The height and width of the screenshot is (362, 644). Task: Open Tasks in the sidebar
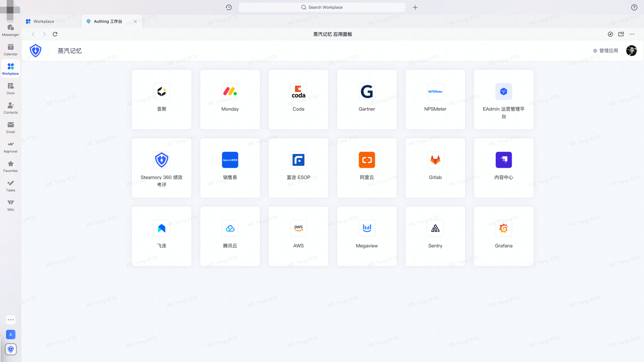click(x=11, y=186)
